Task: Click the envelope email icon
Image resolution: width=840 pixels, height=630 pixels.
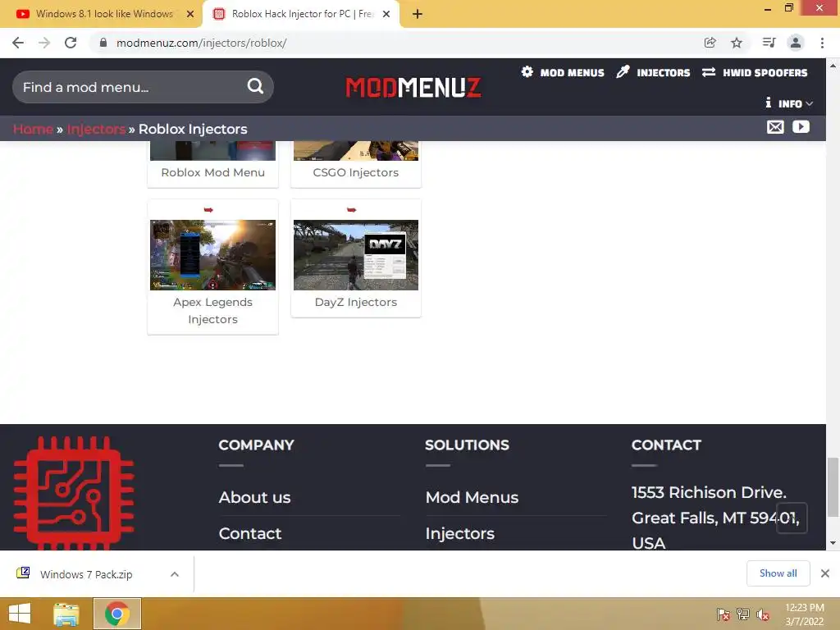Action: (x=775, y=127)
